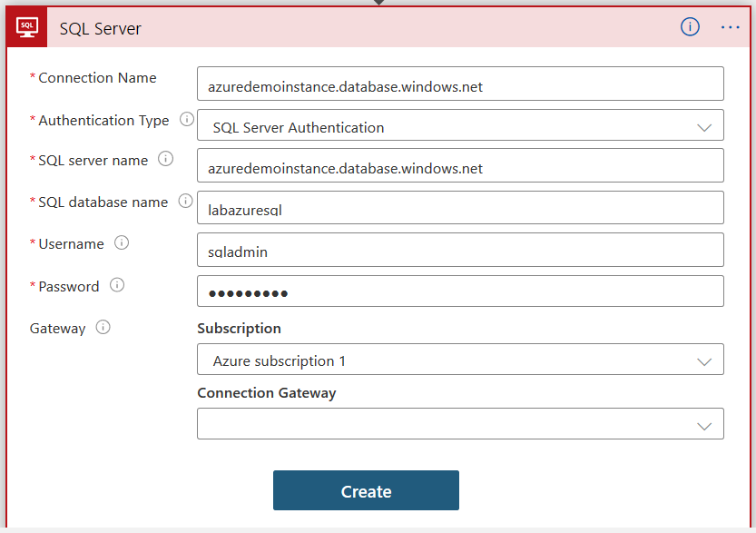The image size is (756, 533).
Task: Select the Username field containing sqladmin
Action: 460,250
